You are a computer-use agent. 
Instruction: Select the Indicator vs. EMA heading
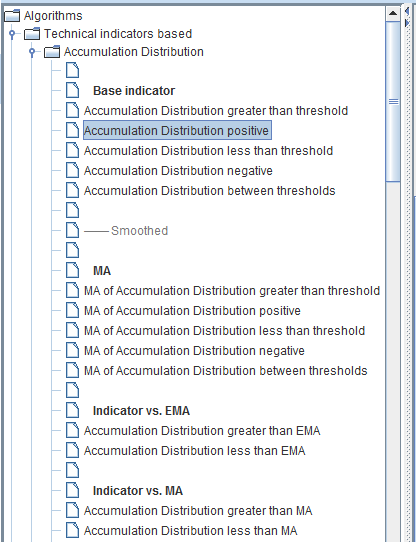click(x=141, y=411)
